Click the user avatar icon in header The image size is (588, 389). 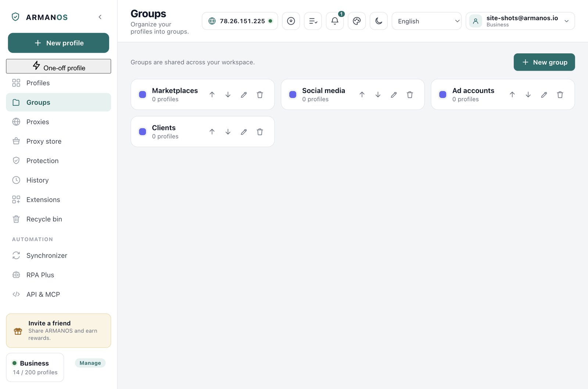pyautogui.click(x=476, y=21)
